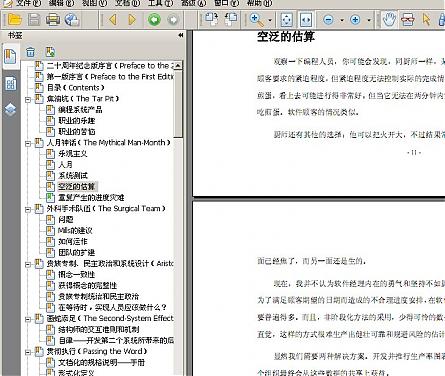Select bookmark 概念一致性
Viewport: 445px width, 376px height.
click(77, 275)
